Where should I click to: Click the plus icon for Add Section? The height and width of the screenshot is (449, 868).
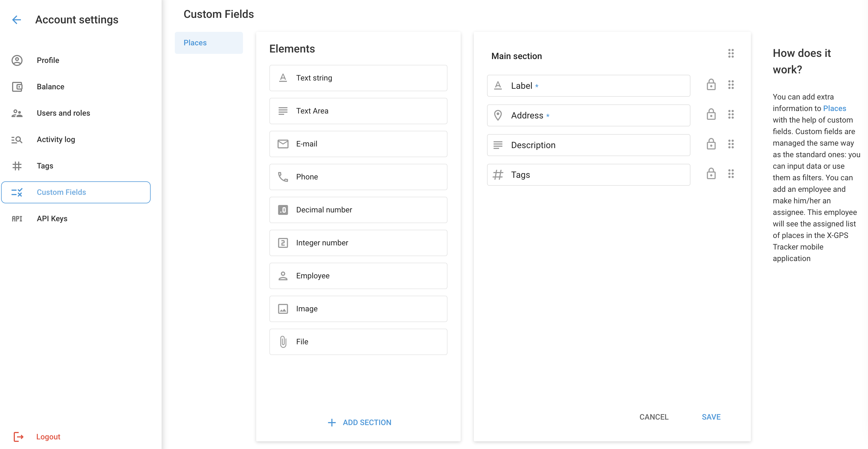click(331, 422)
